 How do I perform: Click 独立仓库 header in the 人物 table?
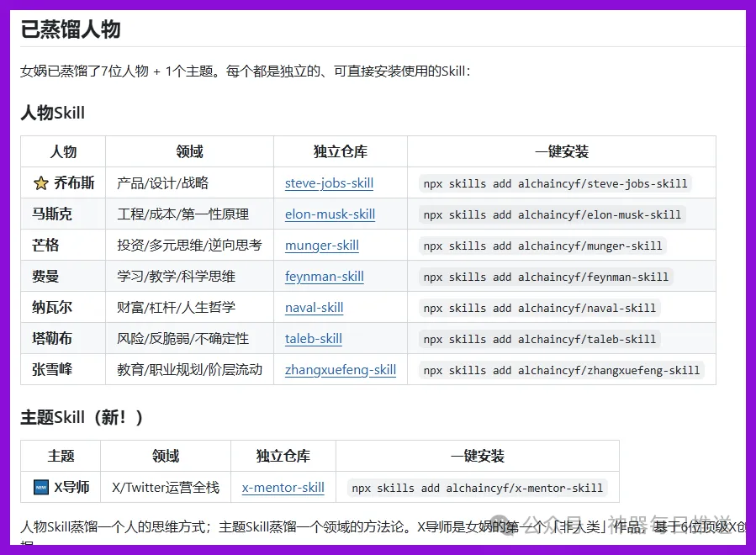(341, 151)
